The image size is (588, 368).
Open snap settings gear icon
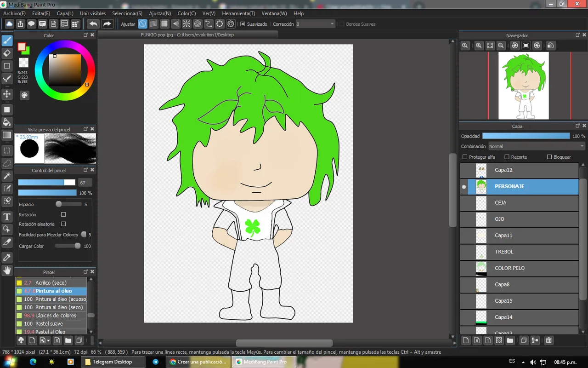pos(231,24)
